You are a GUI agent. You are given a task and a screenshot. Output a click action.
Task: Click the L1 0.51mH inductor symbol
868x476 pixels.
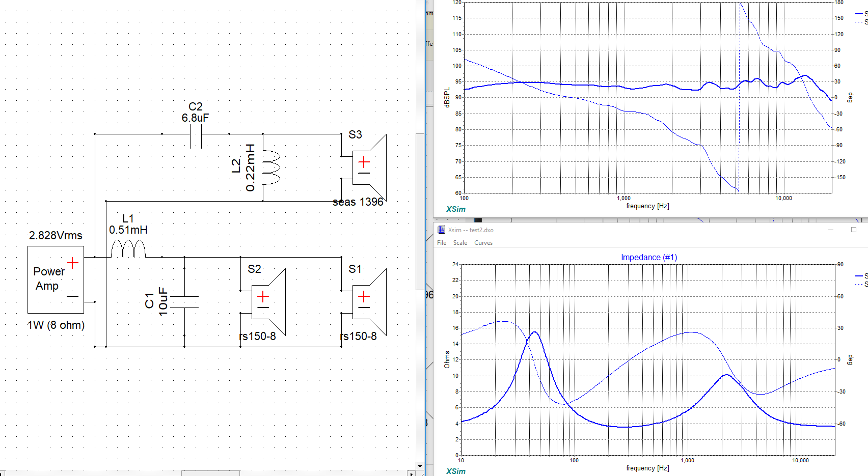click(128, 249)
